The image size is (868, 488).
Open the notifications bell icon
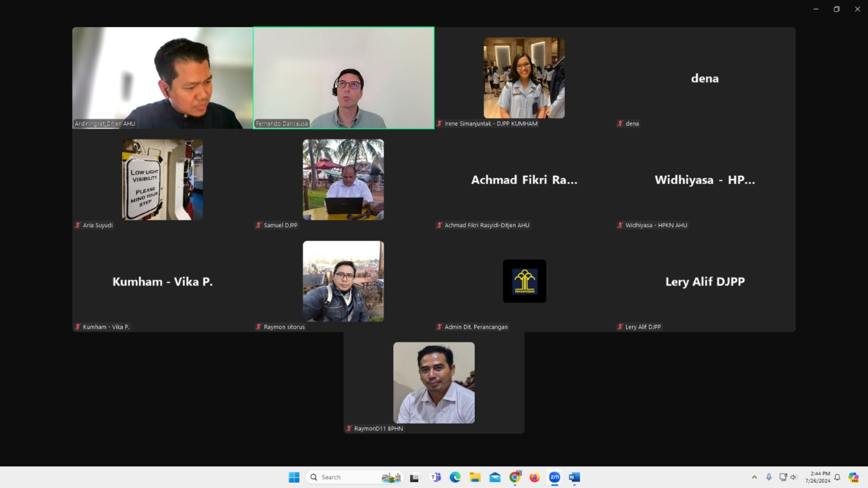pyautogui.click(x=837, y=477)
